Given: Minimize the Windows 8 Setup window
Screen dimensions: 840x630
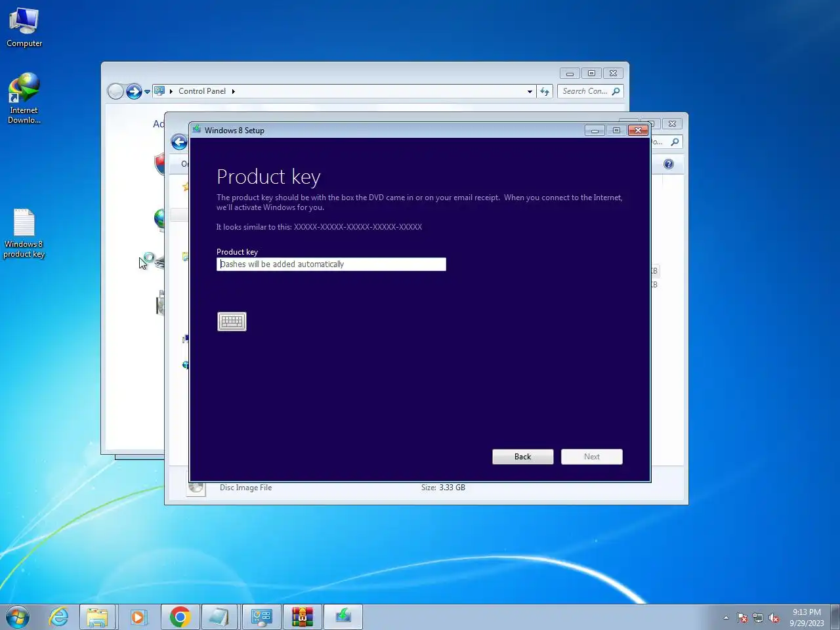Looking at the screenshot, I should 595,130.
